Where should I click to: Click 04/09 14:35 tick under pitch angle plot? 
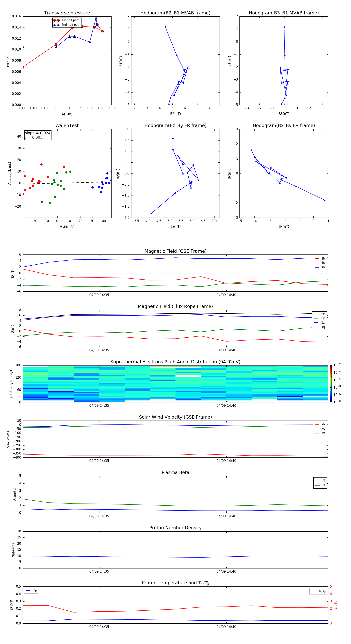tap(99, 406)
